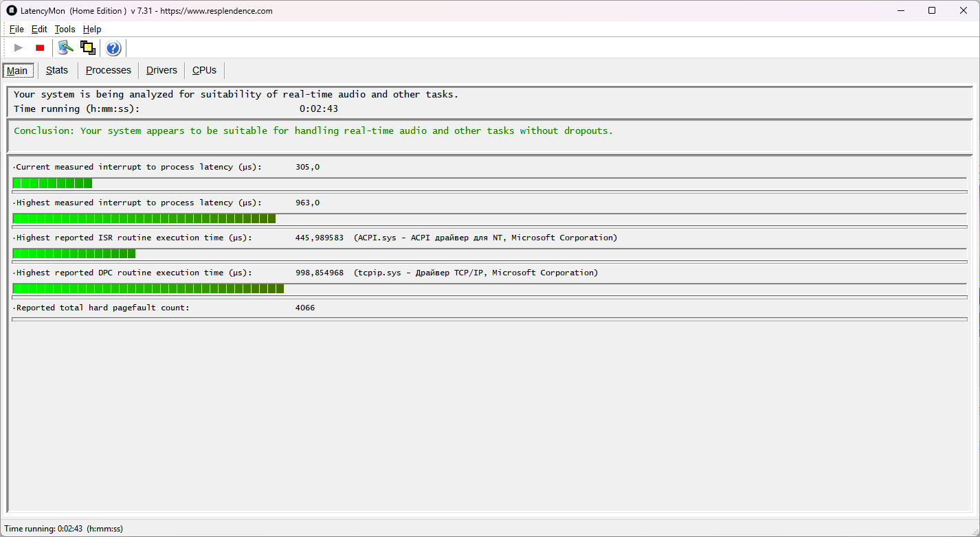Open the Help menu
Image resolution: width=980 pixels, height=537 pixels.
point(92,30)
